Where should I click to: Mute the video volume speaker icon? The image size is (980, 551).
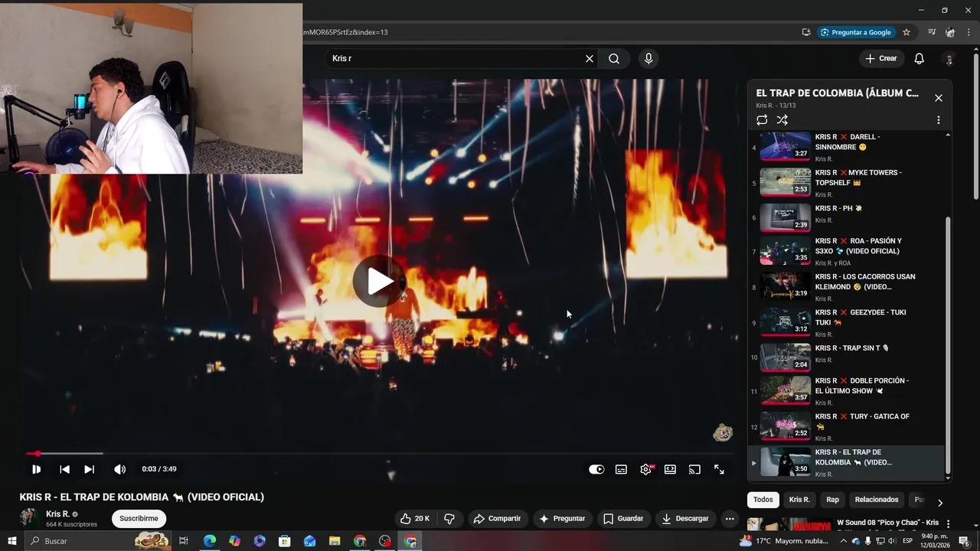[119, 469]
